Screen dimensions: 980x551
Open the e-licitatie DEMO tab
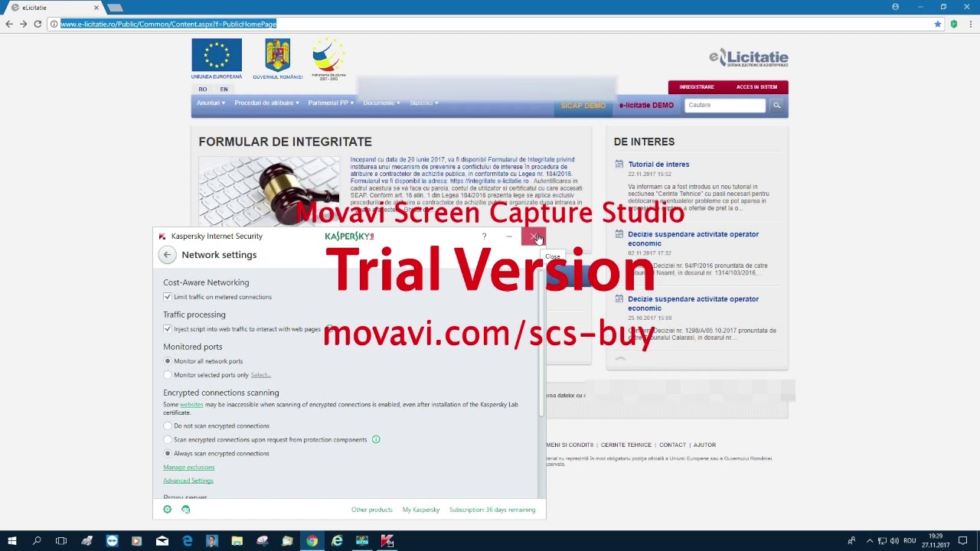[646, 106]
